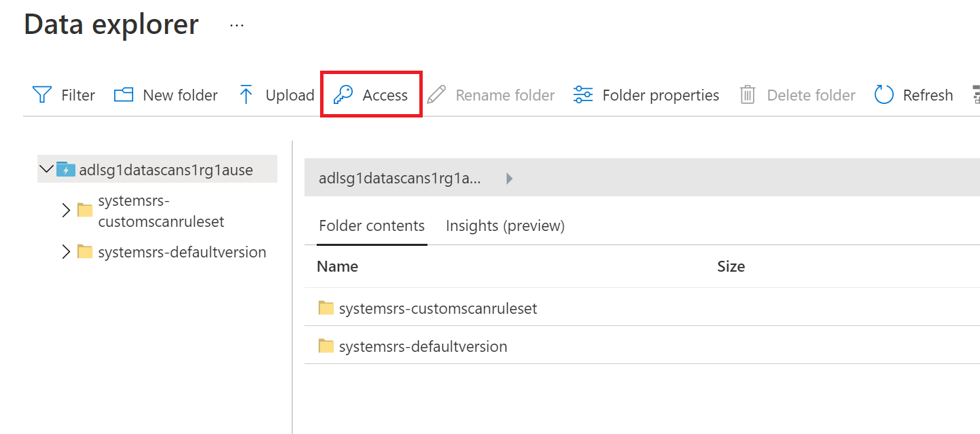Click the Delete folder trash icon
This screenshot has width=980, height=434.
coord(748,95)
